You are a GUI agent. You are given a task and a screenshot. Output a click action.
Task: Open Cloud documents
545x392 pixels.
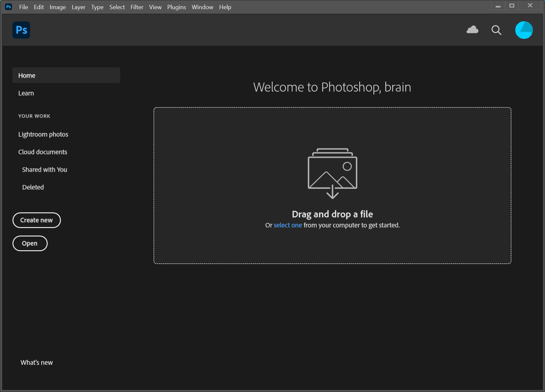point(42,152)
